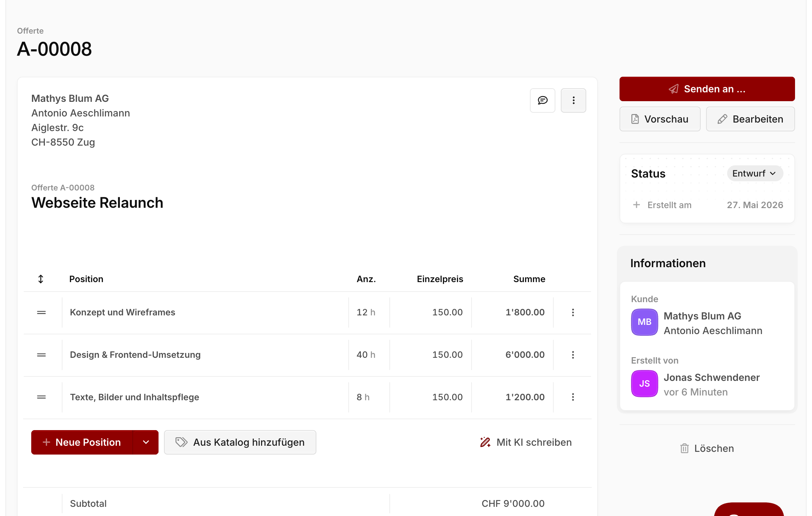812x516 pixels.
Task: Click Aus Katalog hinzufügen
Action: [x=240, y=442]
